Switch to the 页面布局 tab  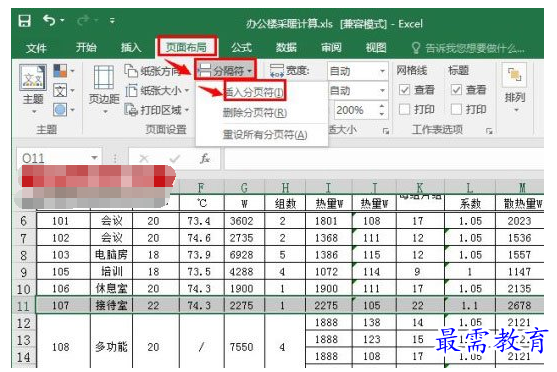(186, 47)
